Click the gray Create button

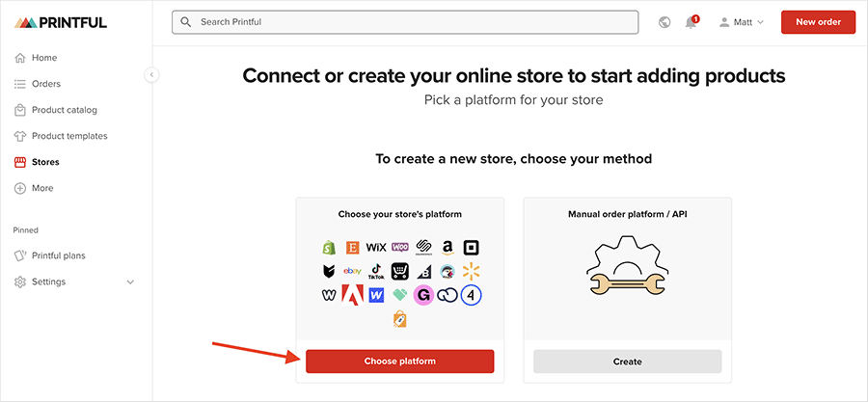coord(627,362)
